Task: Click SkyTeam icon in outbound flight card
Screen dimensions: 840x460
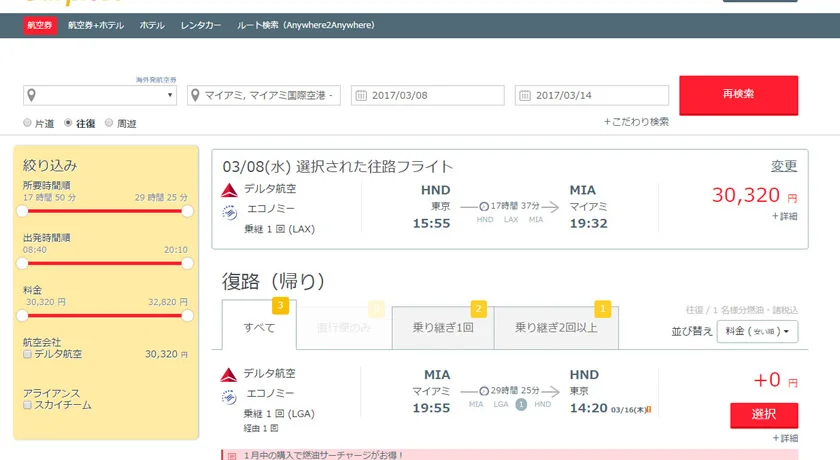Action: 229,213
